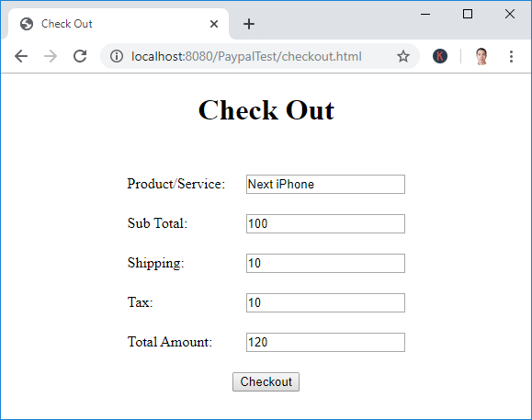
Task: Click the Total Amount label
Action: (x=170, y=342)
